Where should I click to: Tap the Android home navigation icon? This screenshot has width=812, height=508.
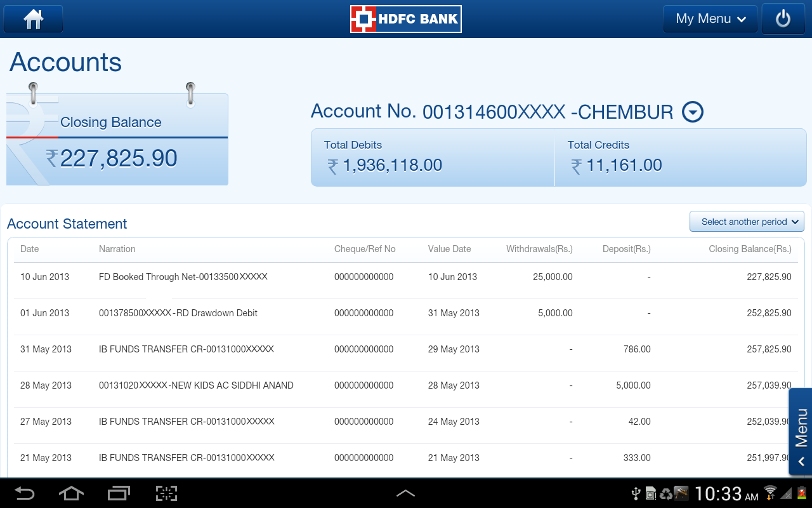click(71, 493)
